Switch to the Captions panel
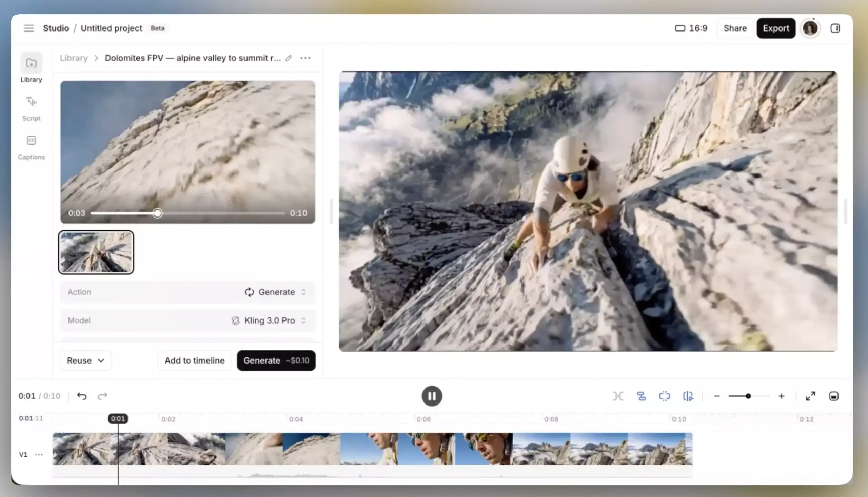868x497 pixels. 31,147
